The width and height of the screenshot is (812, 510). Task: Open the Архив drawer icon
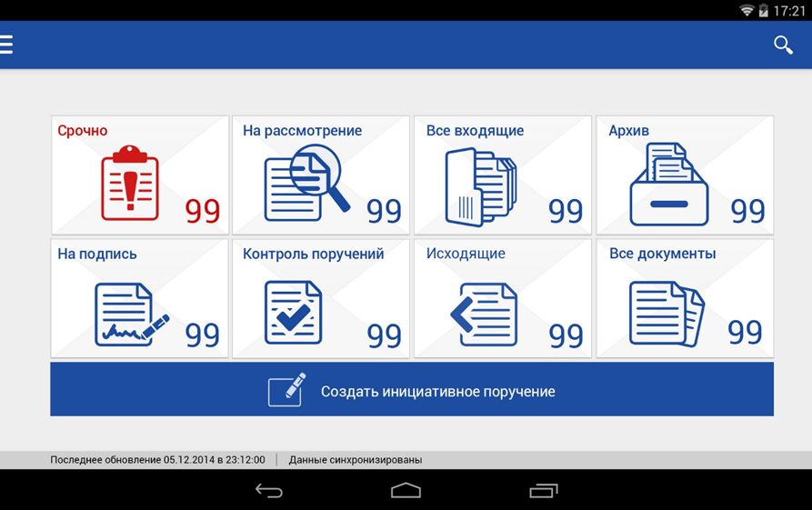point(668,185)
